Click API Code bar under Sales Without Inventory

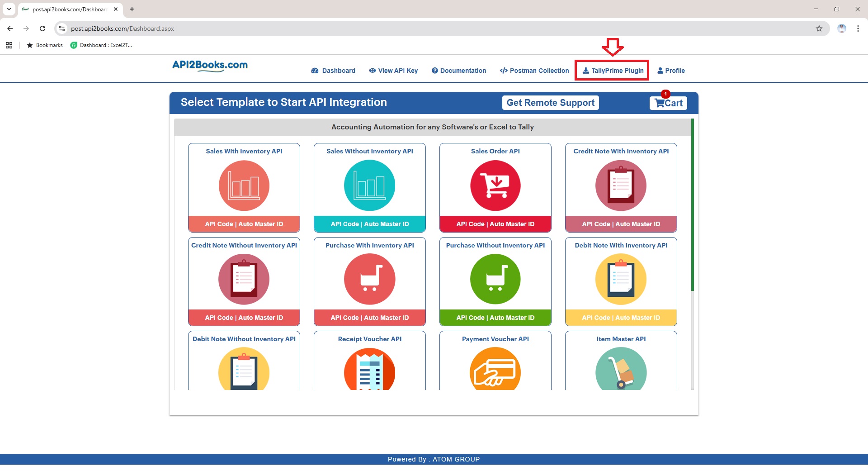point(370,224)
